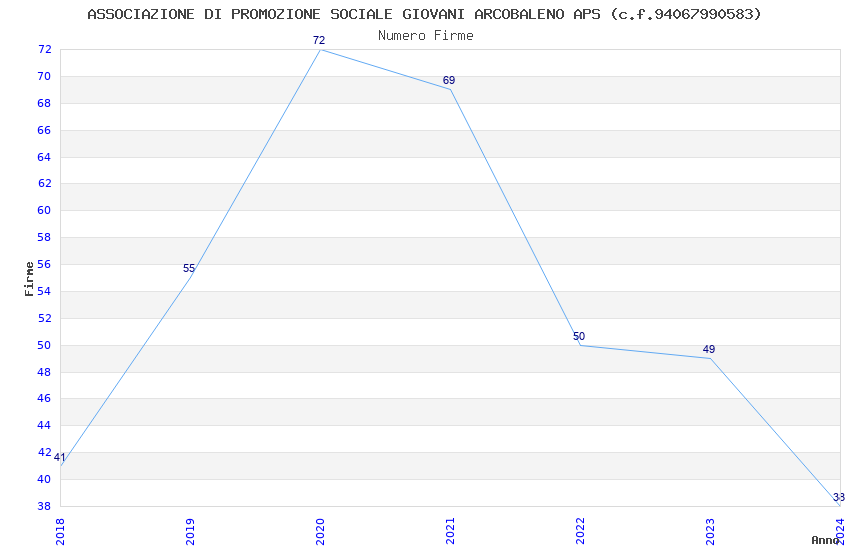Click the y-axis tick label 56
This screenshot has width=850, height=550.
tap(44, 264)
